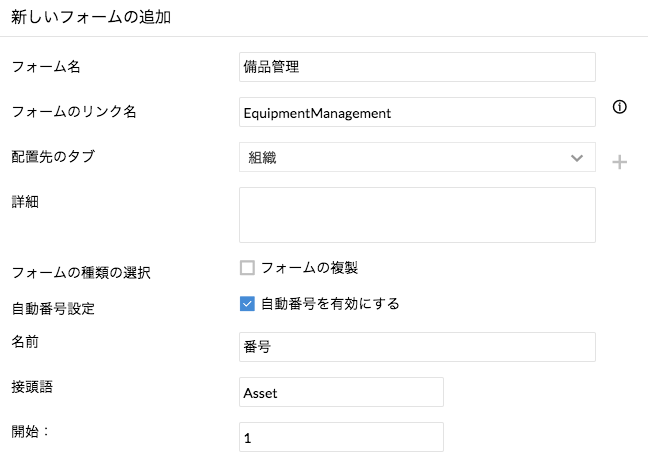Click the 詳細 label text
Image resolution: width=648 pixels, height=465 pixels.
[25, 199]
